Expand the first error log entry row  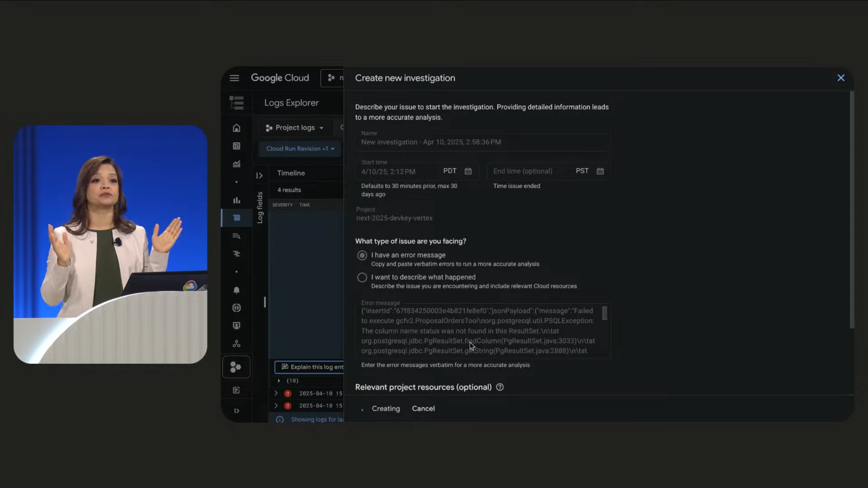276,394
